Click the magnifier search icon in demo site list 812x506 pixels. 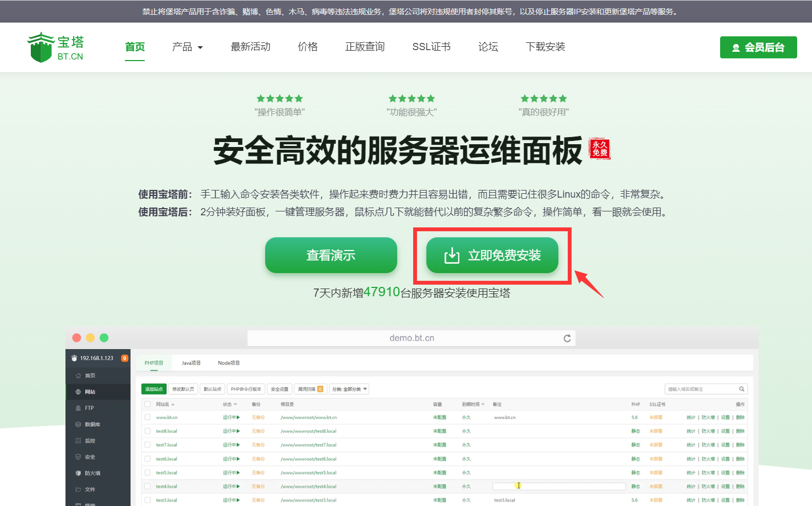(742, 389)
